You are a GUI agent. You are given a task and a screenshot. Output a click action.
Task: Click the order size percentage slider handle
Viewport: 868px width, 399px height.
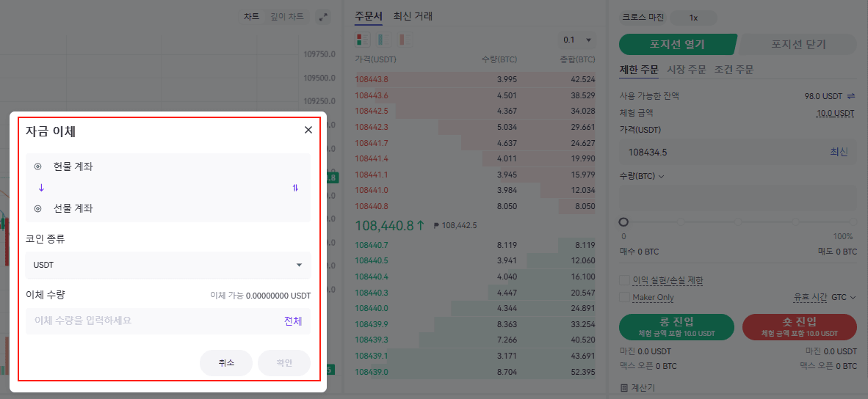tap(623, 222)
